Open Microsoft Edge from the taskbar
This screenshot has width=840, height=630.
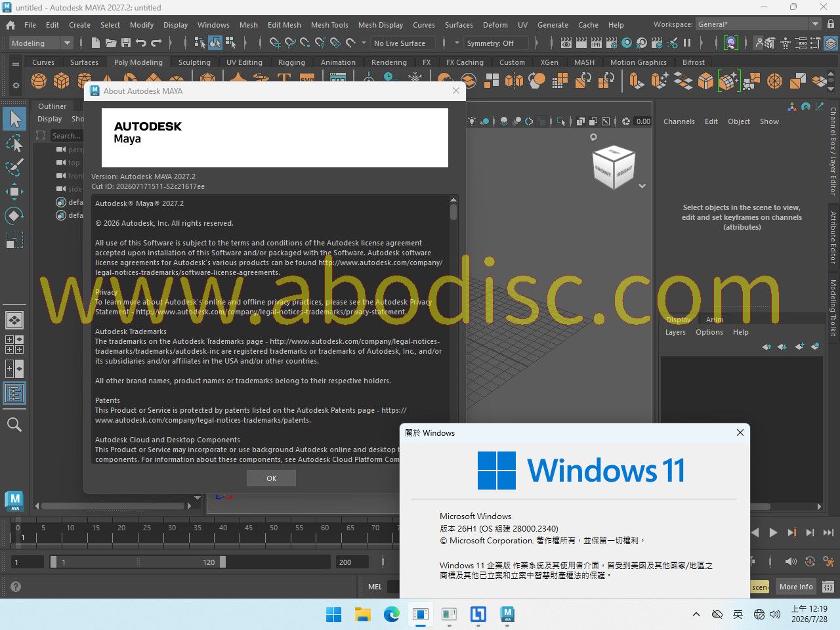(392, 614)
